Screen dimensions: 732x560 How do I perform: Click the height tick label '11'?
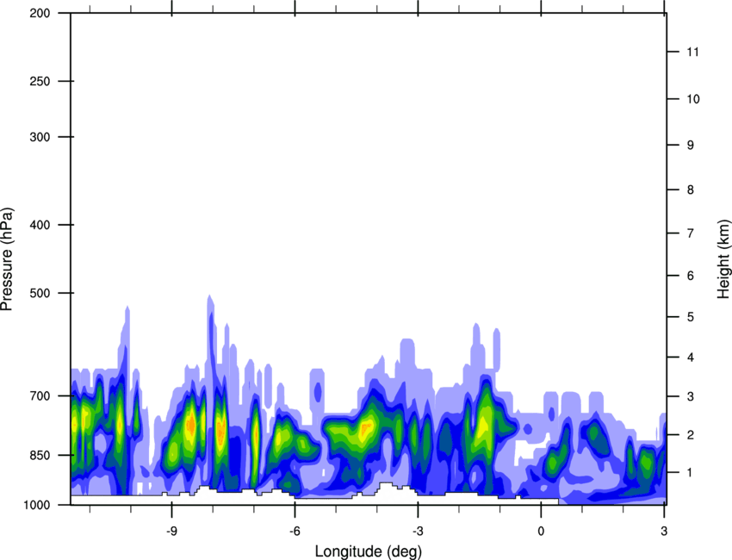[x=693, y=52]
